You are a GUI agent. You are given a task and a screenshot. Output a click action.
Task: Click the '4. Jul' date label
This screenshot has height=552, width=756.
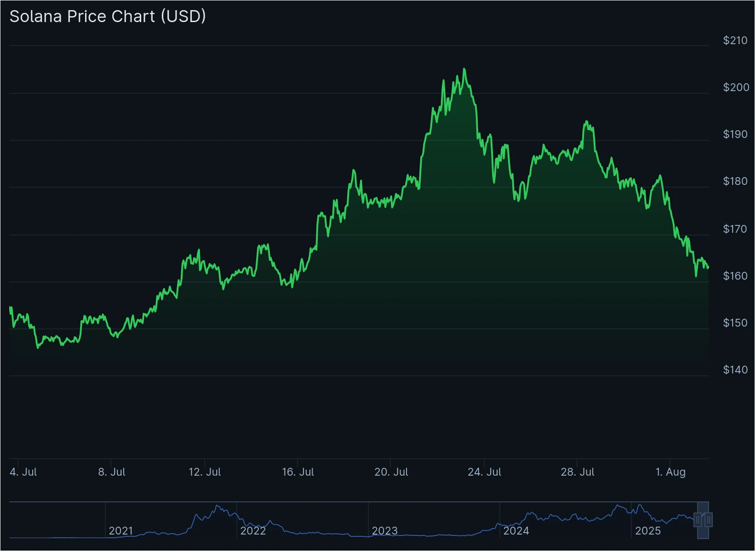[x=23, y=472]
